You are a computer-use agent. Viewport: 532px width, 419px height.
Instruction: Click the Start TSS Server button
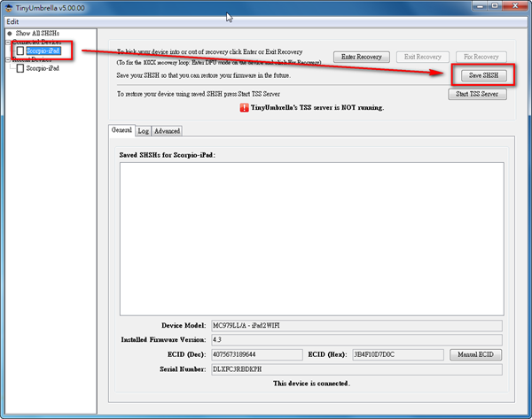[x=477, y=94]
